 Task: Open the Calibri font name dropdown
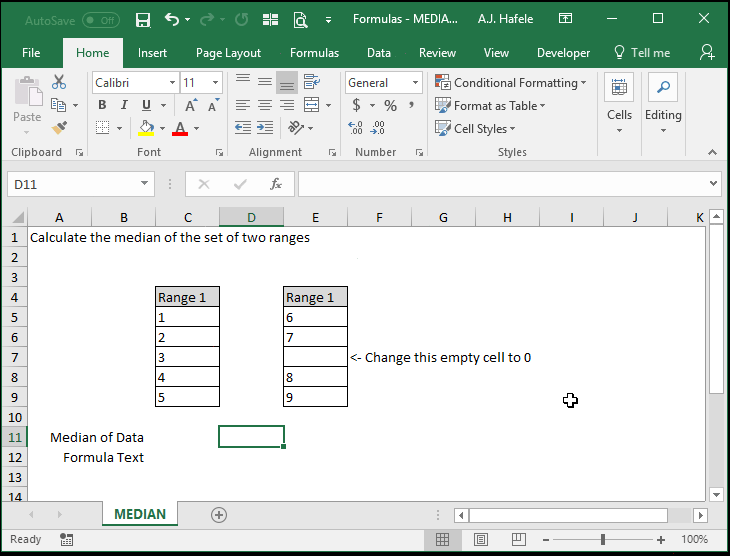(172, 82)
